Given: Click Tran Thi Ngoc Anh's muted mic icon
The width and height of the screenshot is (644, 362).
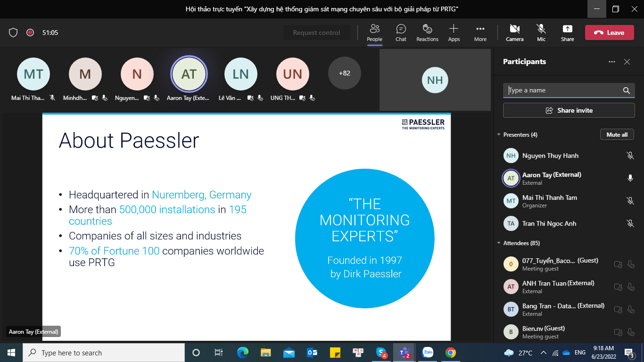Looking at the screenshot, I should click(x=630, y=223).
